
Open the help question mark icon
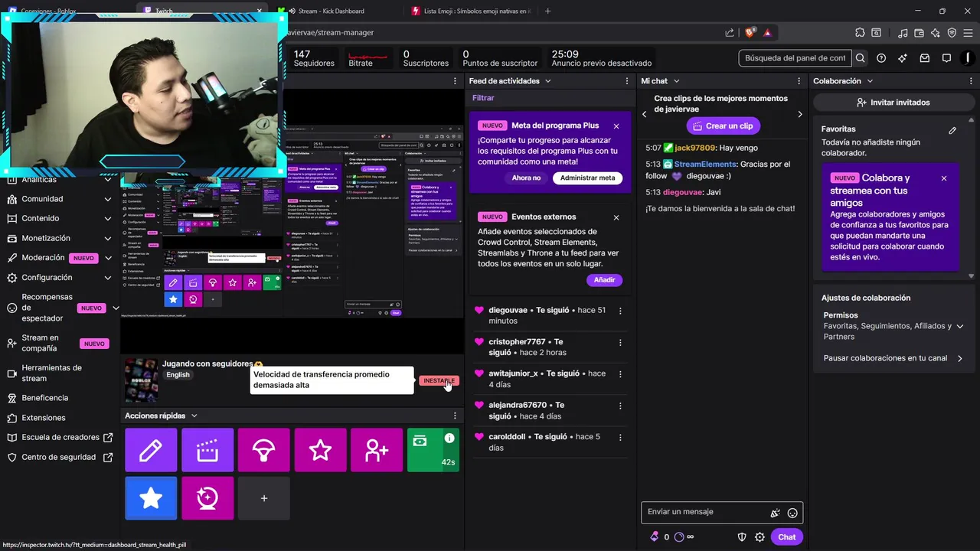(x=881, y=58)
